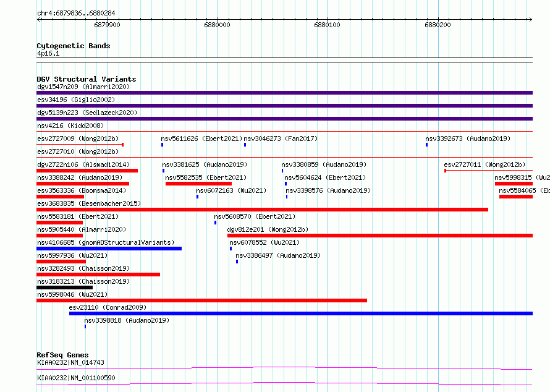The height and width of the screenshot is (392, 550).
Task: Click the RefSeq Genes track title
Action: (x=62, y=355)
